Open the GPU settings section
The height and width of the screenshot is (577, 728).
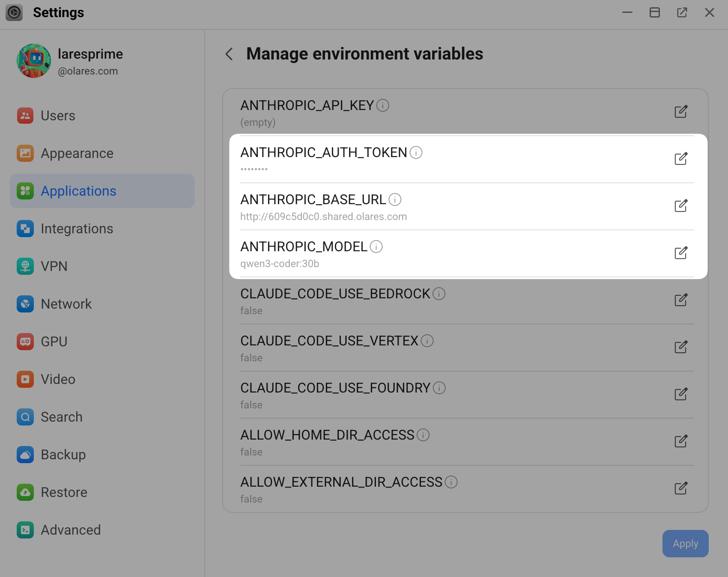click(102, 342)
